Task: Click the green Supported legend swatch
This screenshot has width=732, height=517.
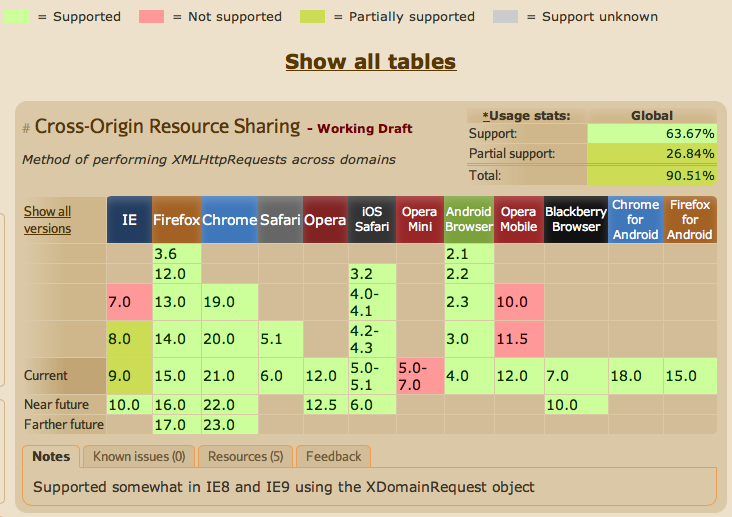Action: coord(17,17)
